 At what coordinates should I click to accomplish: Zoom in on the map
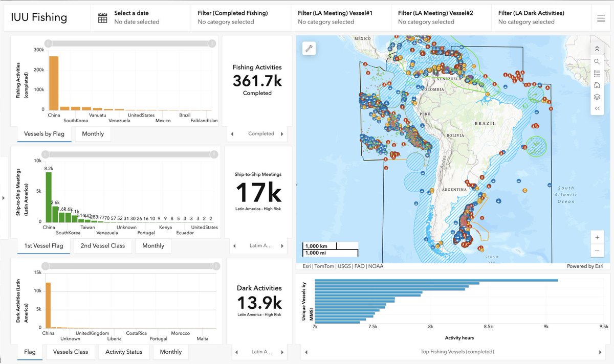coord(597,238)
